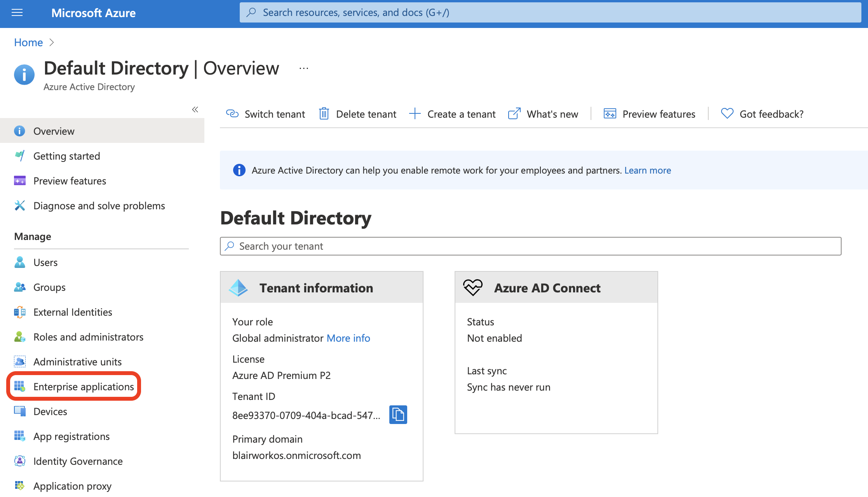868x497 pixels.
Task: Click the search magnifier icon in top bar
Action: click(251, 12)
